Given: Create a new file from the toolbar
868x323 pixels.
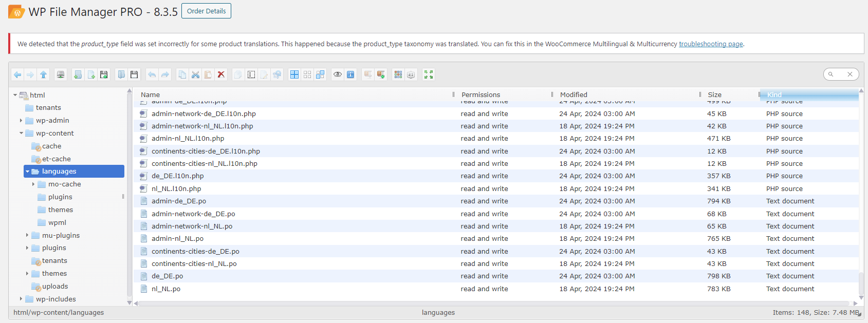Looking at the screenshot, I should click(91, 74).
